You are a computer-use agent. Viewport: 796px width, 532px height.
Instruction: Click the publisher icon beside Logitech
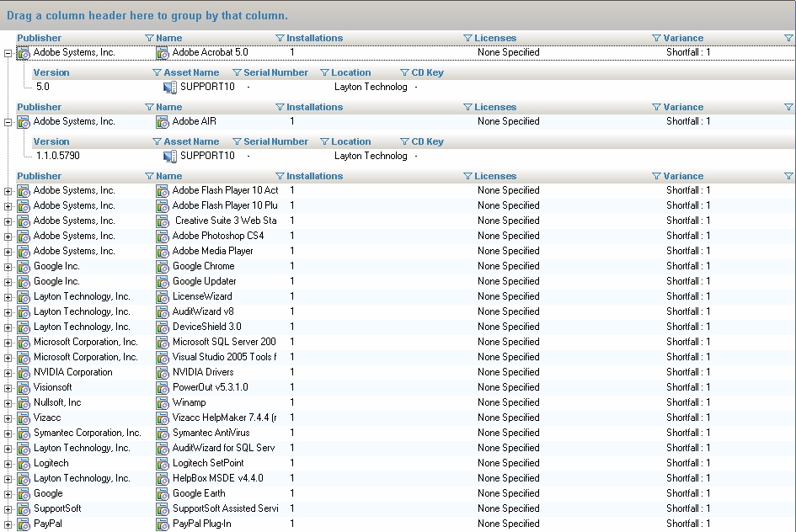[x=24, y=464]
